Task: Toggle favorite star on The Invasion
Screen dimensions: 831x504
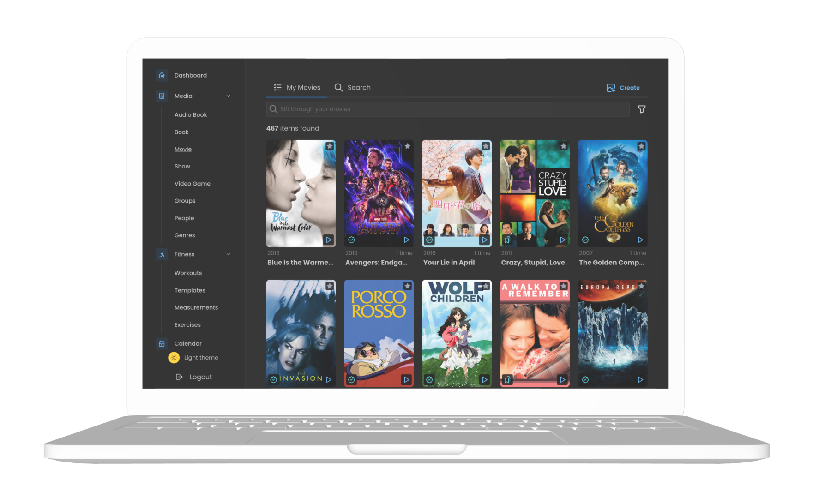Action: 330,286
